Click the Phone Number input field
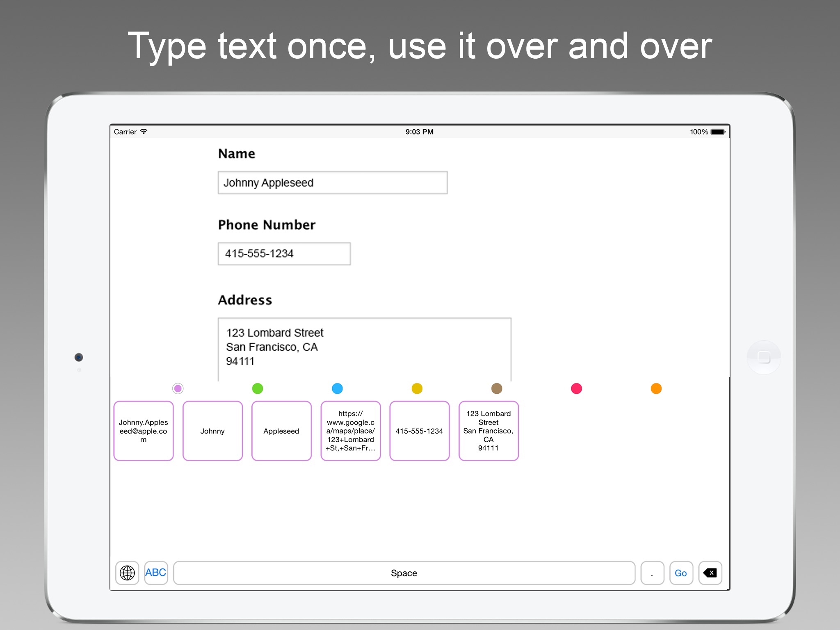The width and height of the screenshot is (840, 630). tap(284, 254)
